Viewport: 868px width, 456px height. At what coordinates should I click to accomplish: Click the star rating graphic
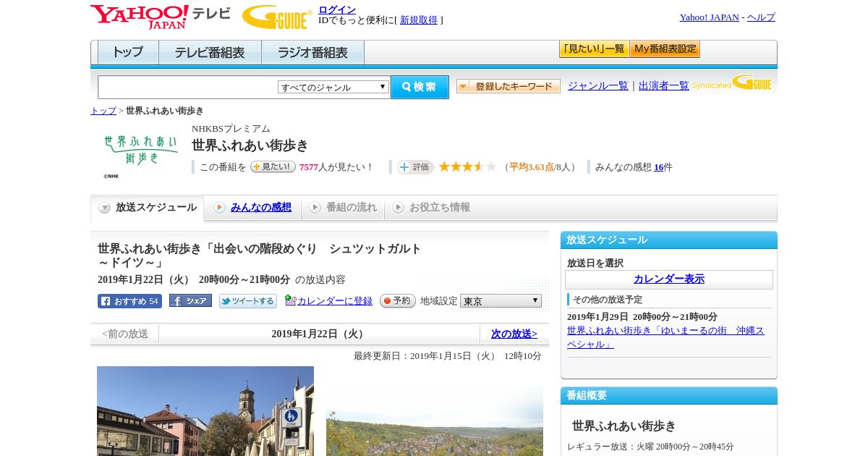pos(467,166)
